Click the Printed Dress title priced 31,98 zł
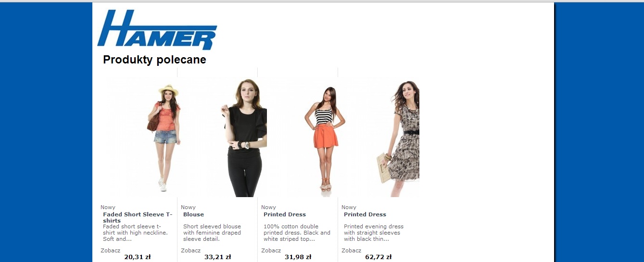Viewport: 644px width, 262px height. 285,214
